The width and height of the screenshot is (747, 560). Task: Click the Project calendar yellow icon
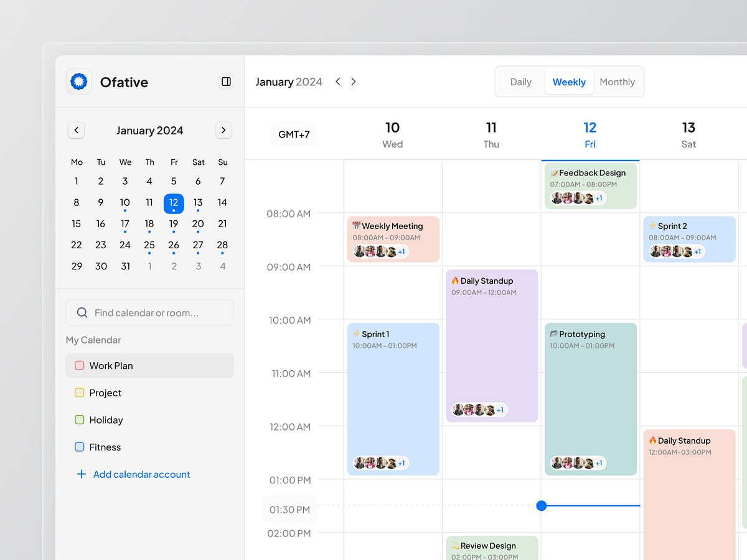[x=79, y=393]
